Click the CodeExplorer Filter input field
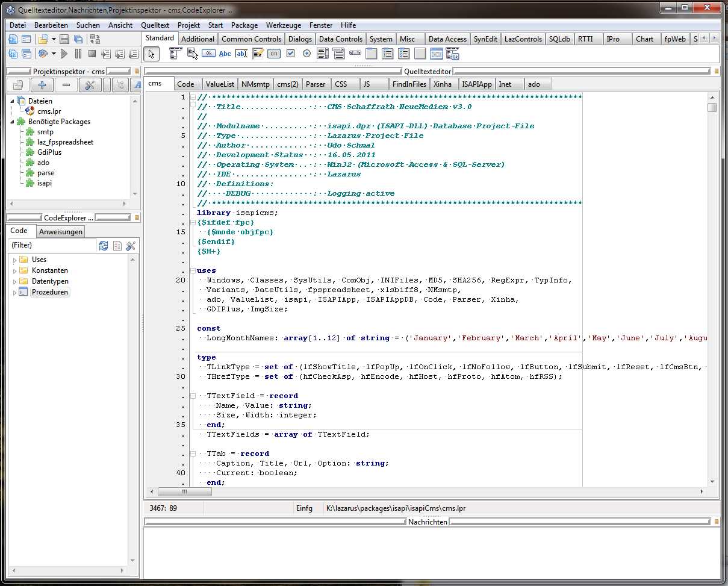Screen dimensions: 728x586 [52, 246]
